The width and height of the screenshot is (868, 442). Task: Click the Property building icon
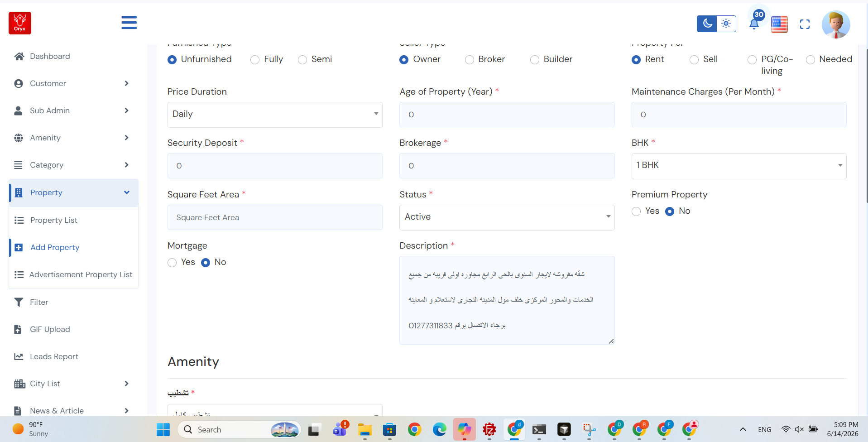point(19,192)
